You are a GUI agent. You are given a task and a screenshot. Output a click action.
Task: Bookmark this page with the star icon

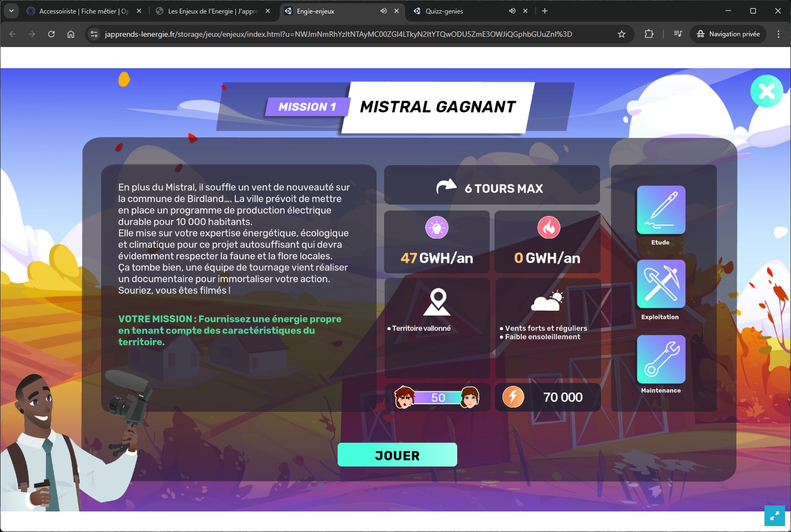coord(622,34)
